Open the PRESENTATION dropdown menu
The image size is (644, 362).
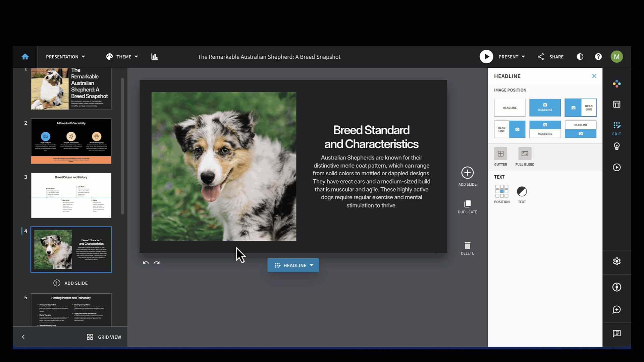65,57
